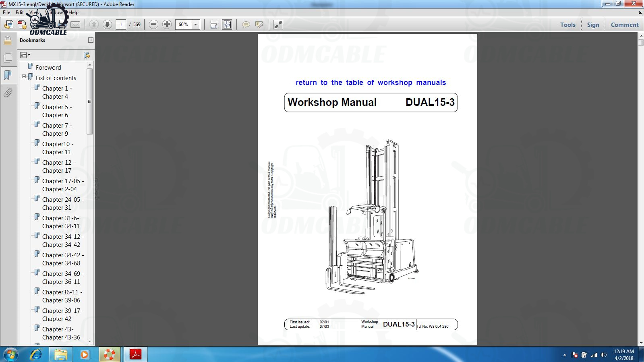Open bookmark Chapter 12 - Chapter 17
The height and width of the screenshot is (362, 644).
click(x=59, y=167)
